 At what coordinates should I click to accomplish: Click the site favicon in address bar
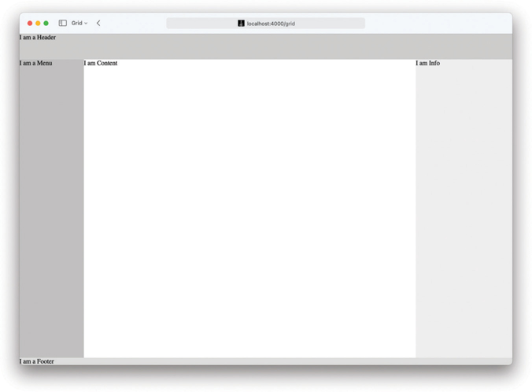(x=241, y=24)
